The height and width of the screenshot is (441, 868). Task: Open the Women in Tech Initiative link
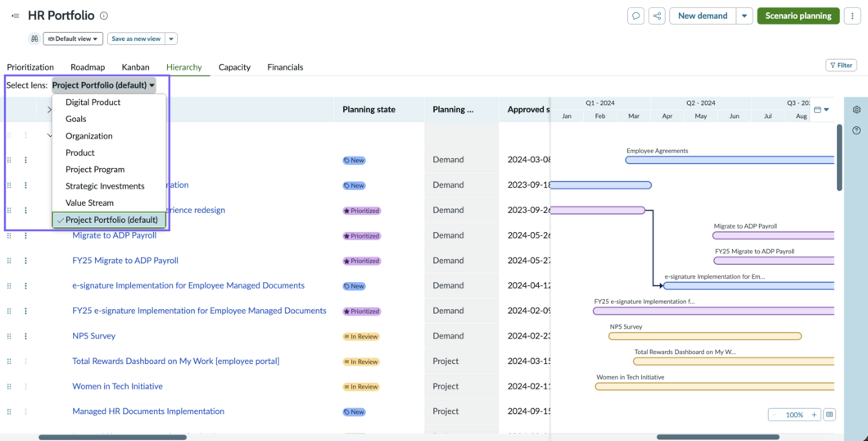click(x=117, y=386)
